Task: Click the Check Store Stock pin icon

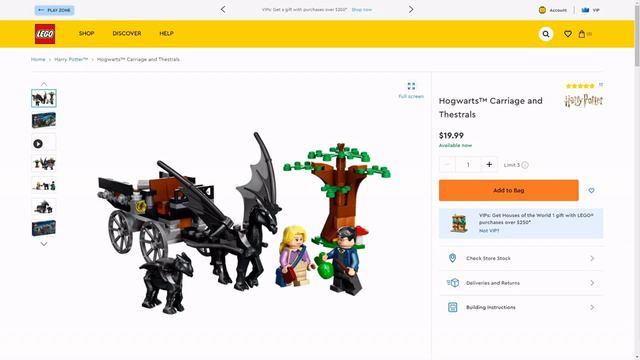Action: point(452,258)
